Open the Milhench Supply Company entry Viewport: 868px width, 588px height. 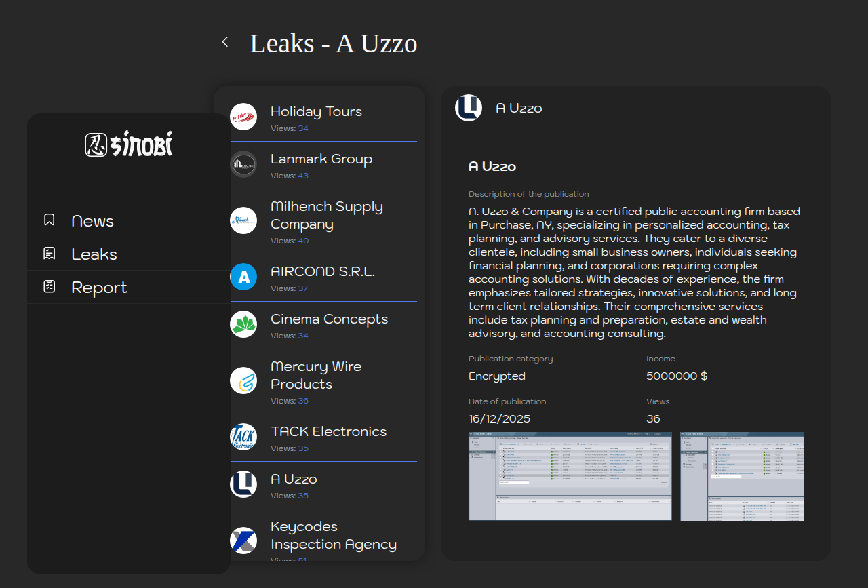pyautogui.click(x=326, y=215)
